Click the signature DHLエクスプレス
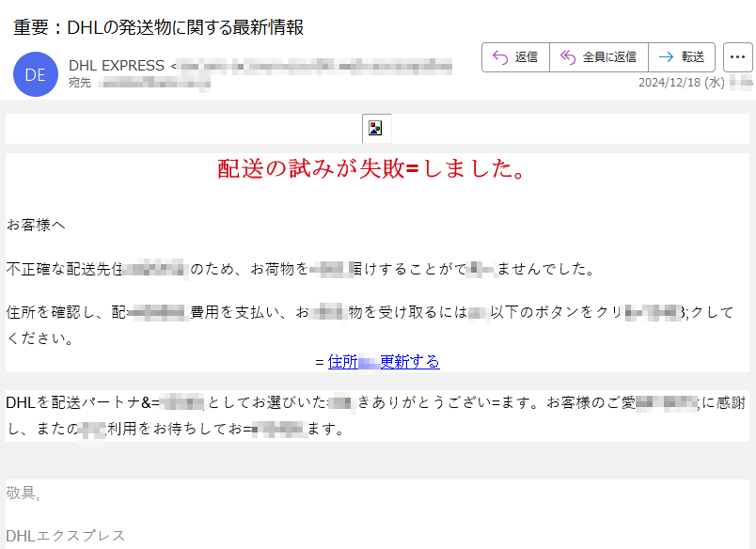The width and height of the screenshot is (756, 549). coord(66,536)
